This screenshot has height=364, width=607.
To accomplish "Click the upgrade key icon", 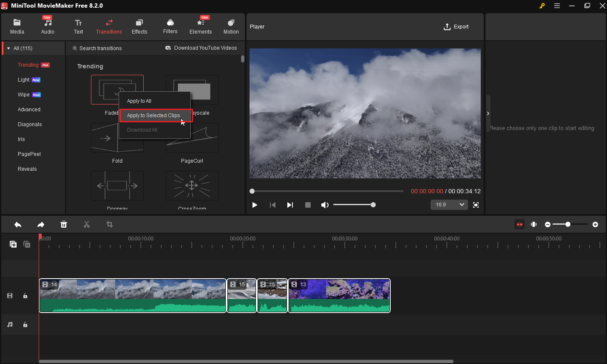I will [542, 6].
